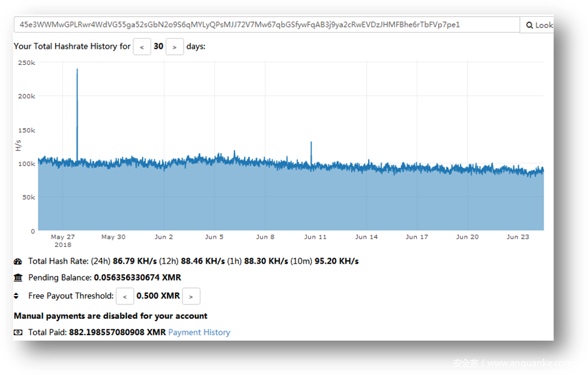Click the magnifier icon in the Lookup button

529,25
